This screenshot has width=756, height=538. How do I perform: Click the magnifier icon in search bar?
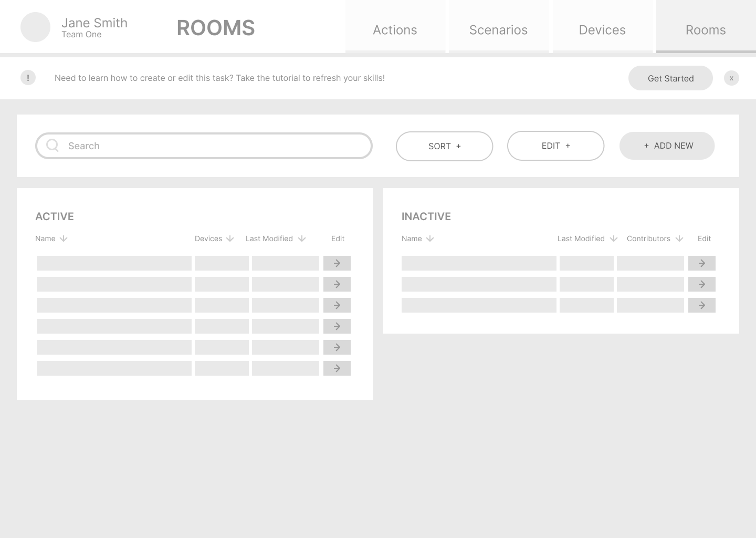pos(52,146)
